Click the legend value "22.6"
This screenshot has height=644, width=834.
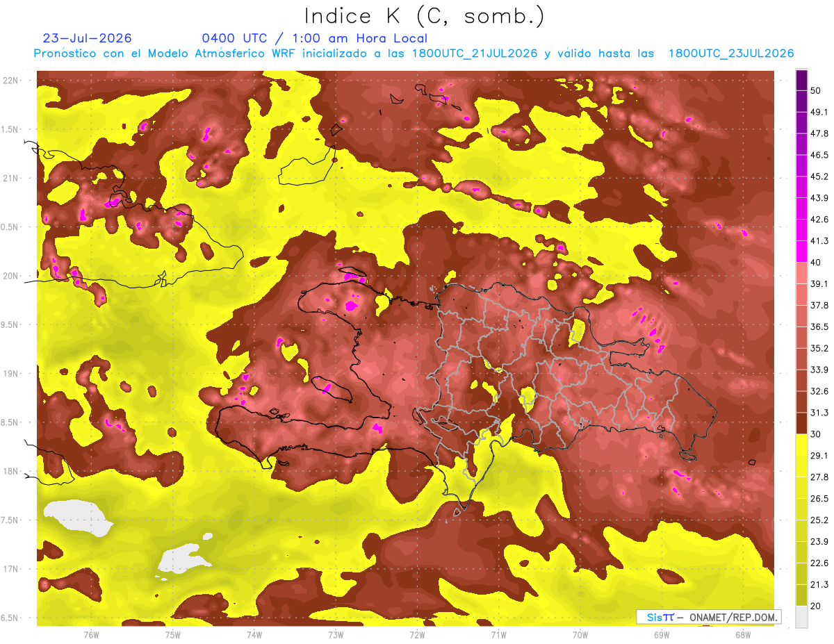point(819,563)
